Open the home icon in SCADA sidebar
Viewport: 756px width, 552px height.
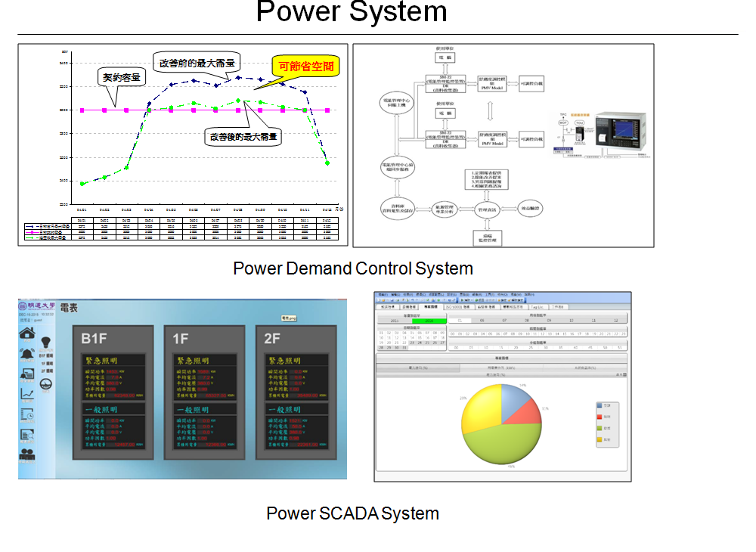(27, 333)
